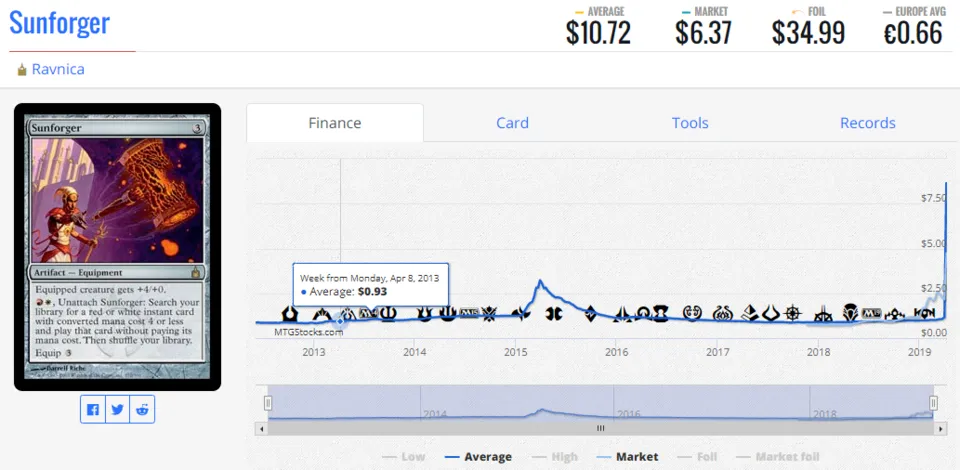960x470 pixels.
Task: Open the Records tab
Action: click(868, 123)
